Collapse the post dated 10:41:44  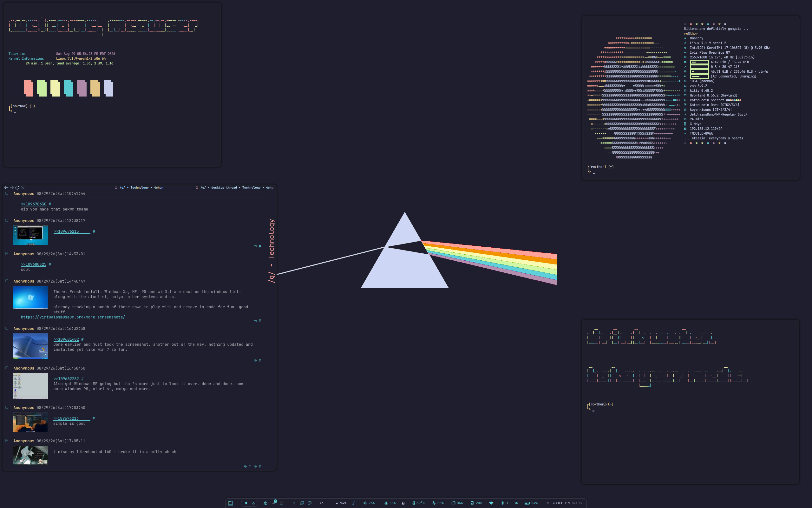tap(7, 193)
